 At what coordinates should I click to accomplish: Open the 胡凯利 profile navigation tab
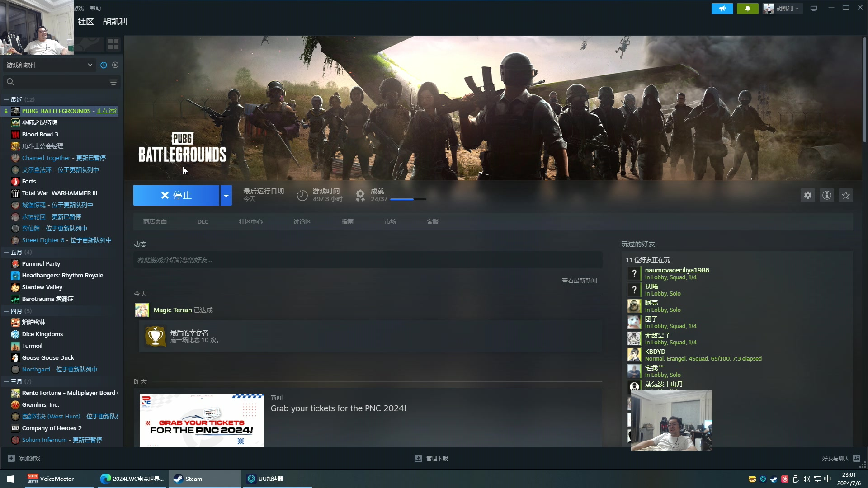pos(115,22)
